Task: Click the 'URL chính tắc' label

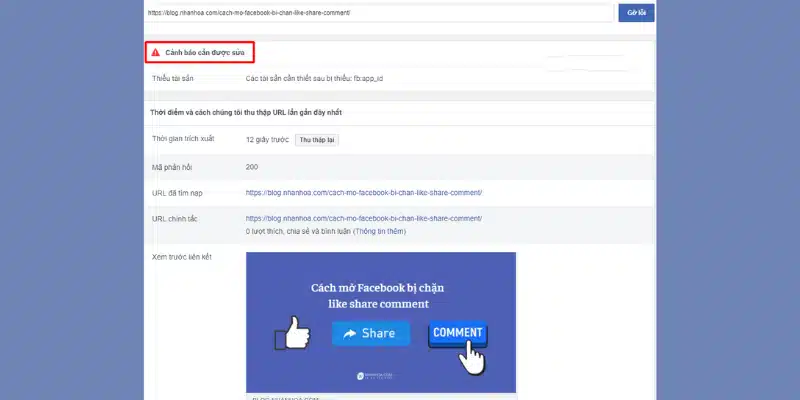Action: 174,219
